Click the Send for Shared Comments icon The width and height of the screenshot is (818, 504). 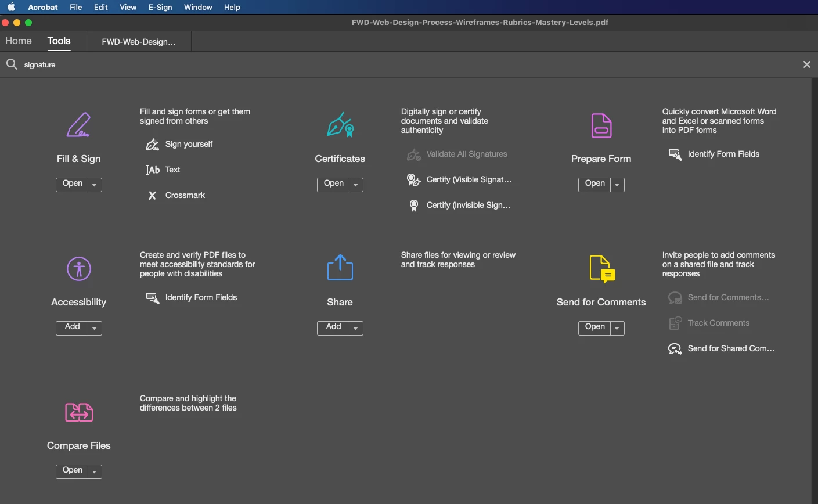(675, 349)
